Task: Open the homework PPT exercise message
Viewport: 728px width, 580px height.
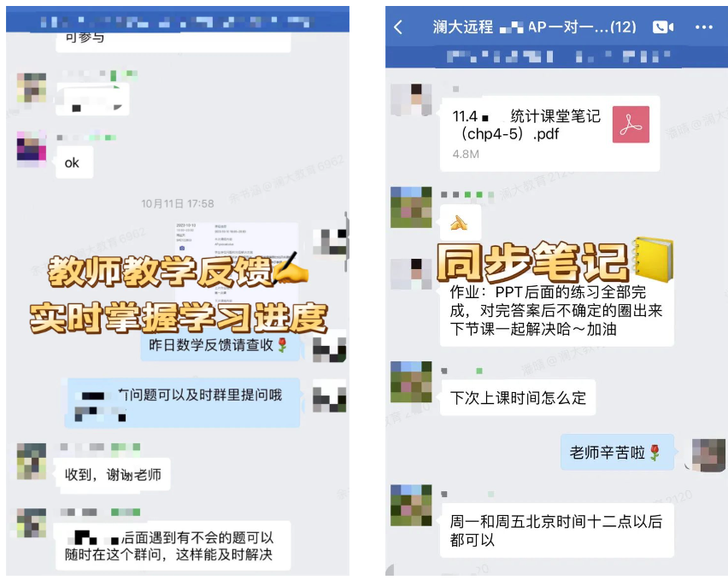Action: pos(556,311)
